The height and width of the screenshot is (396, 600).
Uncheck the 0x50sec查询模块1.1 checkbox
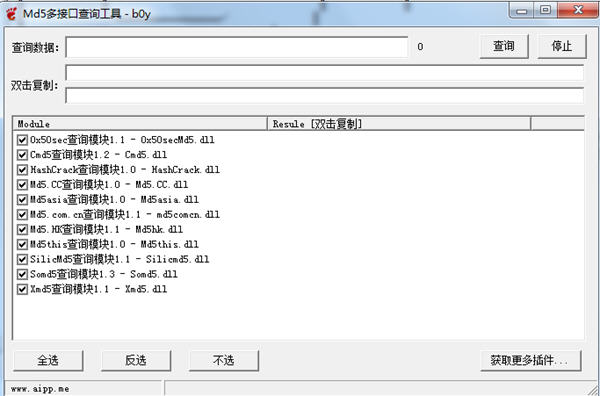(22, 140)
